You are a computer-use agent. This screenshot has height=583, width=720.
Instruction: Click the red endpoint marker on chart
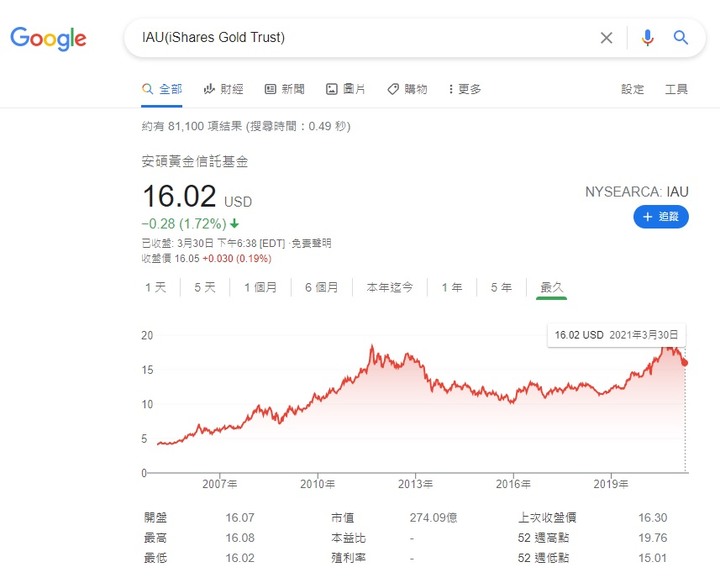point(685,363)
